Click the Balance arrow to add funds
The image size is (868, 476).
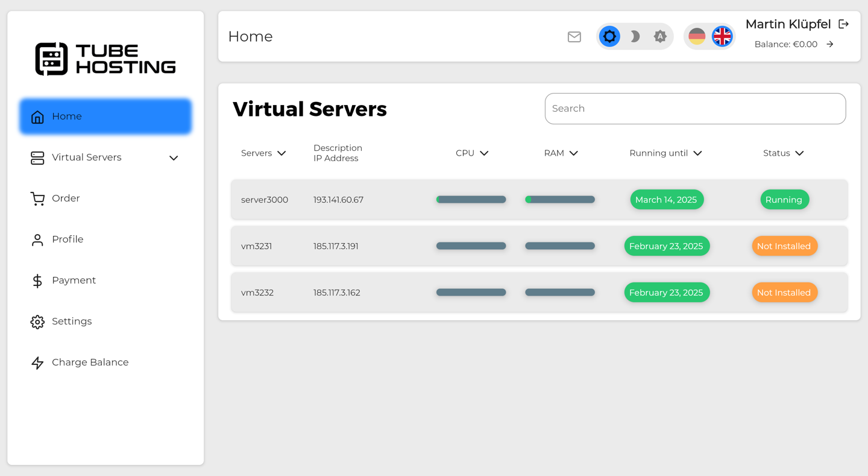[831, 44]
